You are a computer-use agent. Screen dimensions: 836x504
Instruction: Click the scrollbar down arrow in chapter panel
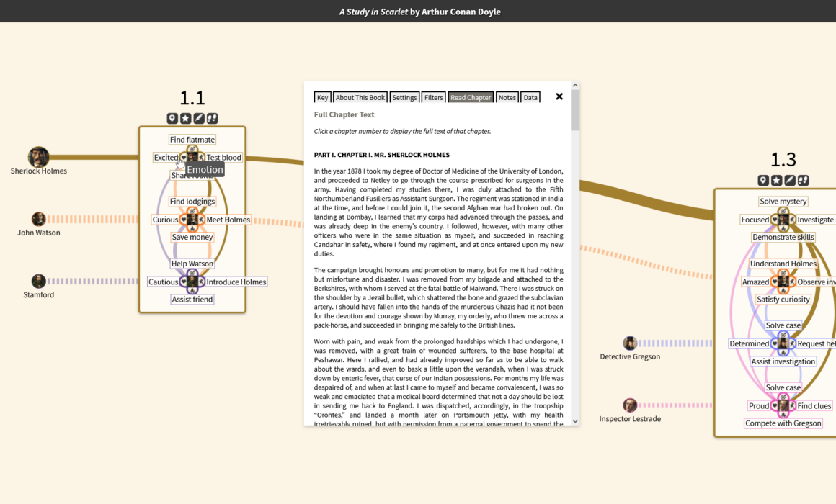(x=575, y=421)
